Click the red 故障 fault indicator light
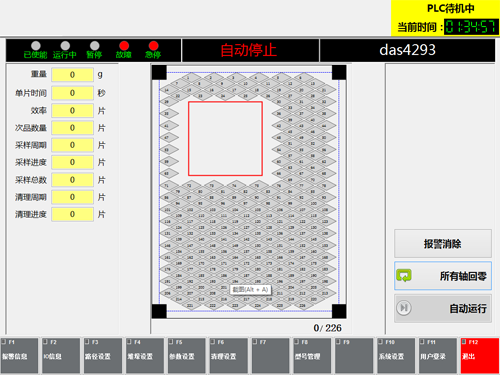The width and height of the screenshot is (500, 375). (x=124, y=46)
